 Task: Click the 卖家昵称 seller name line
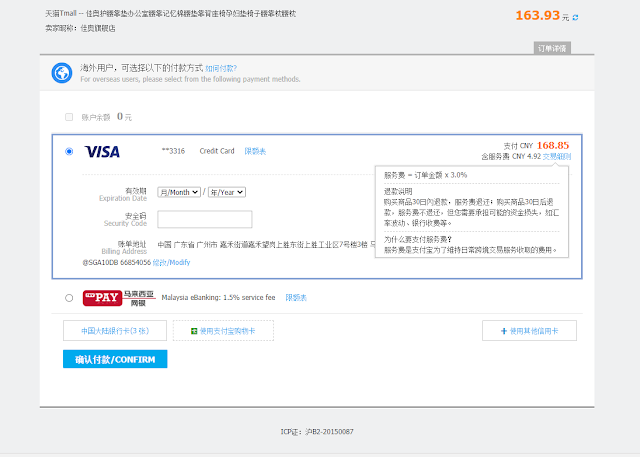(x=80, y=29)
